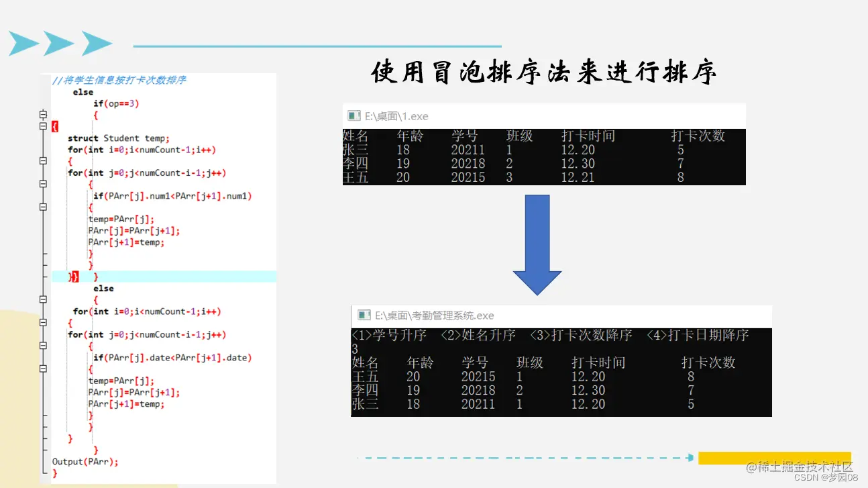Click 打卡次数 header in the 考勤管理系统.exe window
Screen dimensions: 868x488
[709, 362]
